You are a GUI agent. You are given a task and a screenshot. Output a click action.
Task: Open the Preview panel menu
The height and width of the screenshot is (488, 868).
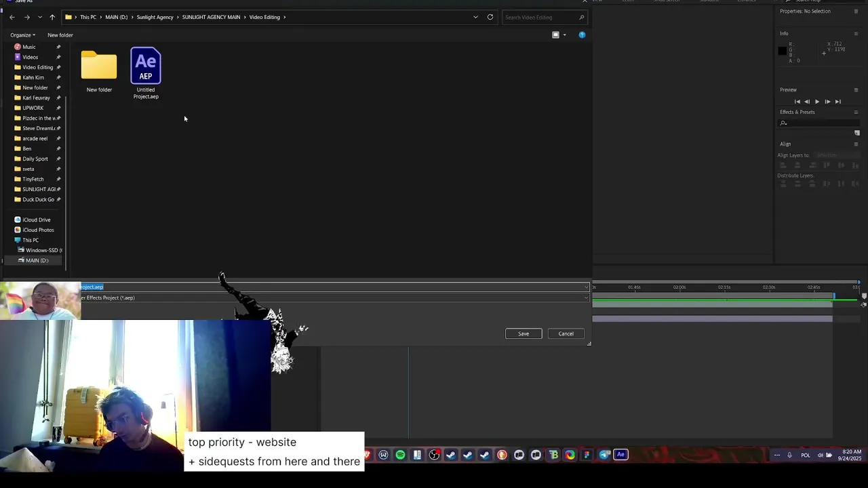pos(856,89)
